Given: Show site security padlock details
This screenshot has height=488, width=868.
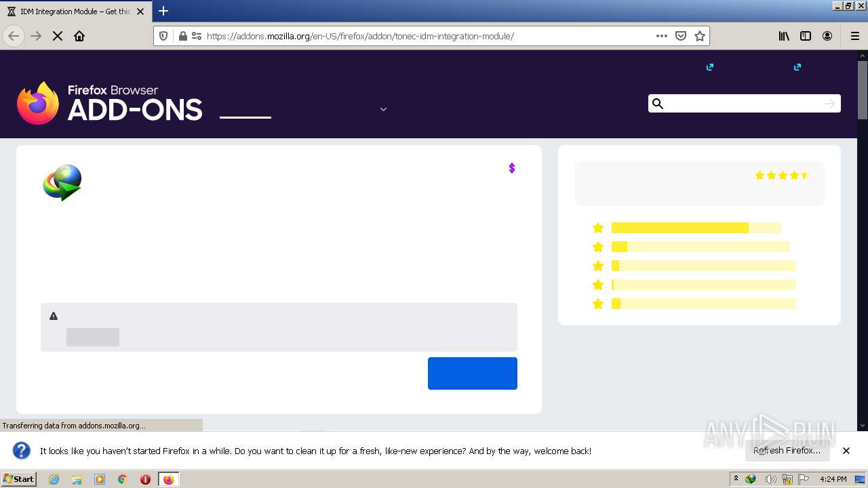Looking at the screenshot, I should (x=182, y=36).
